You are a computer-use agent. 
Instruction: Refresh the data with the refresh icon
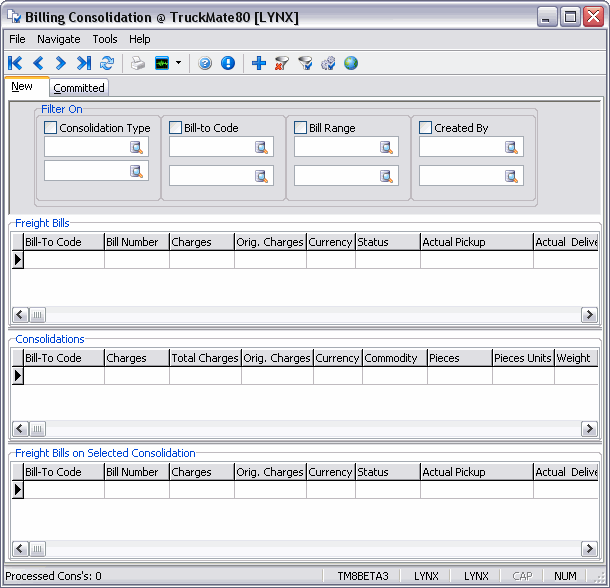point(107,63)
